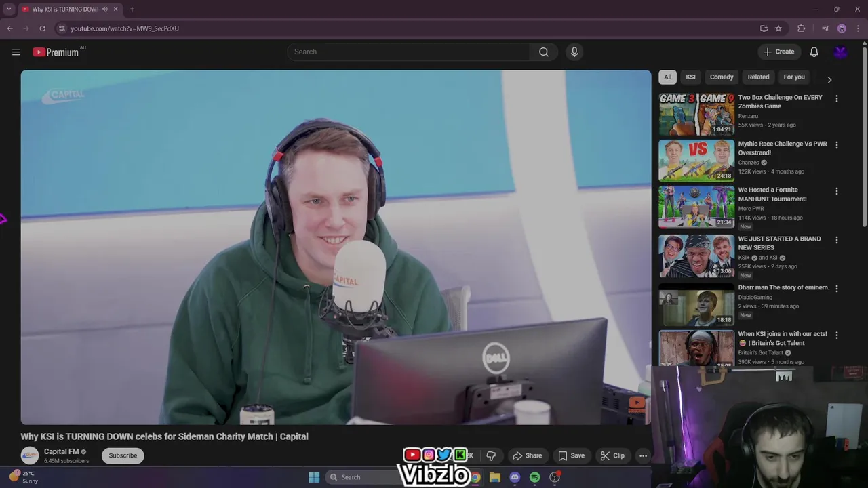Mute the tab via its speaker icon
The image size is (868, 488).
104,9
